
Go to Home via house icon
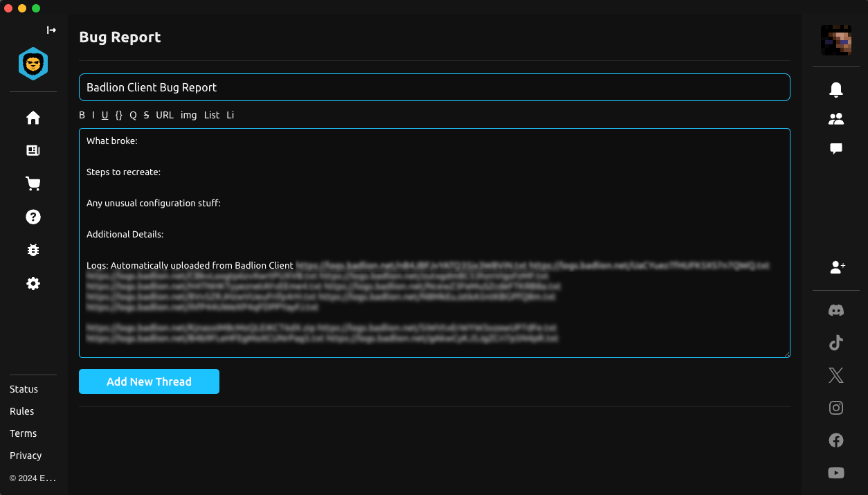pos(33,118)
